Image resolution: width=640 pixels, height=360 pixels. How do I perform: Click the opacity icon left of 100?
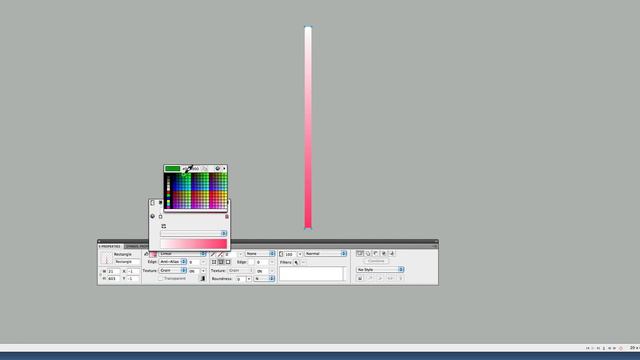[281, 254]
